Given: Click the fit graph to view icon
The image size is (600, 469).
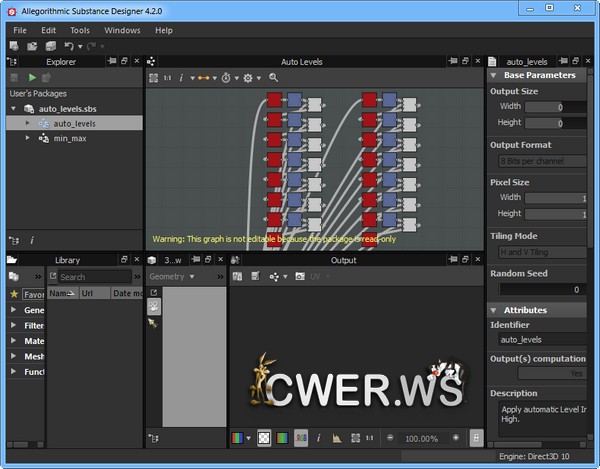Looking at the screenshot, I should tap(153, 78).
